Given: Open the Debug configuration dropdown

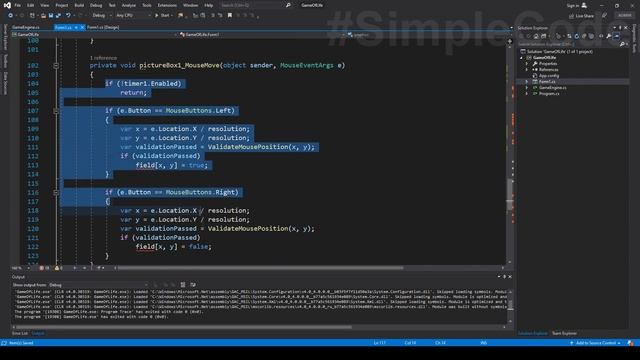Looking at the screenshot, I should pos(102,16).
